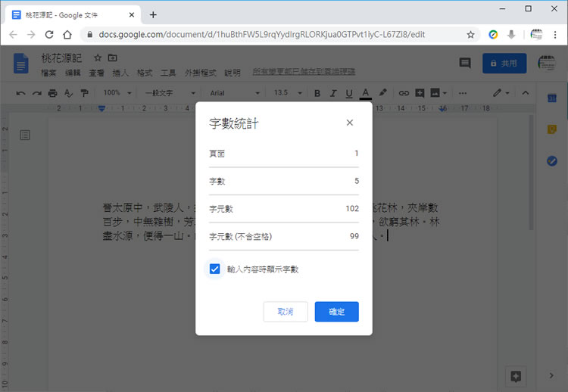568x392 pixels.
Task: Click the blue 共用 Share button
Action: click(504, 64)
